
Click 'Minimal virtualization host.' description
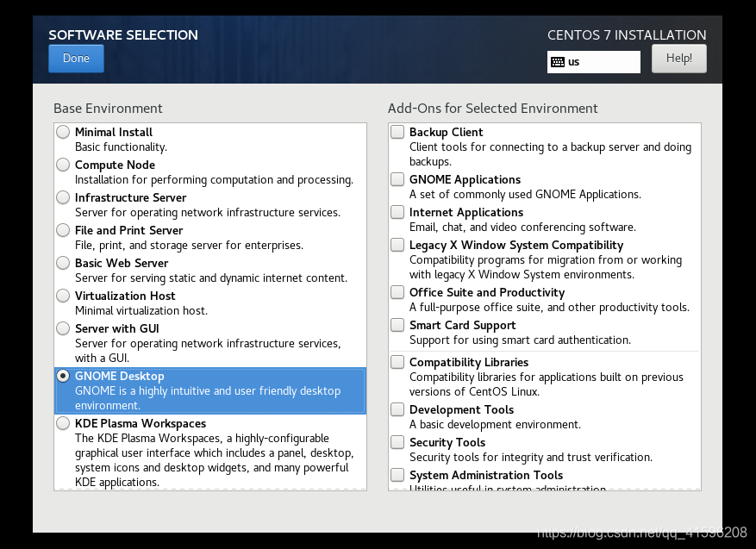coord(141,311)
